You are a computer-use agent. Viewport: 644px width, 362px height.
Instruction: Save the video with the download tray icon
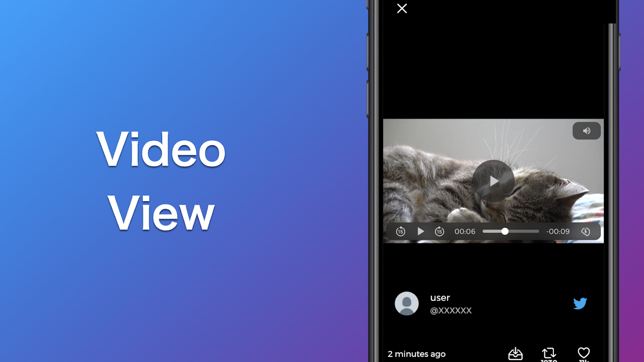click(x=515, y=353)
